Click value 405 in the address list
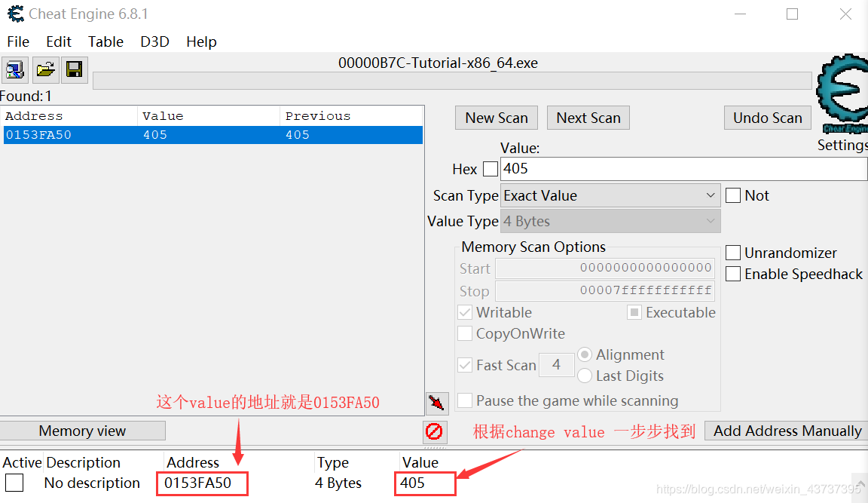Screen dimensions: 868x503 tap(412, 483)
